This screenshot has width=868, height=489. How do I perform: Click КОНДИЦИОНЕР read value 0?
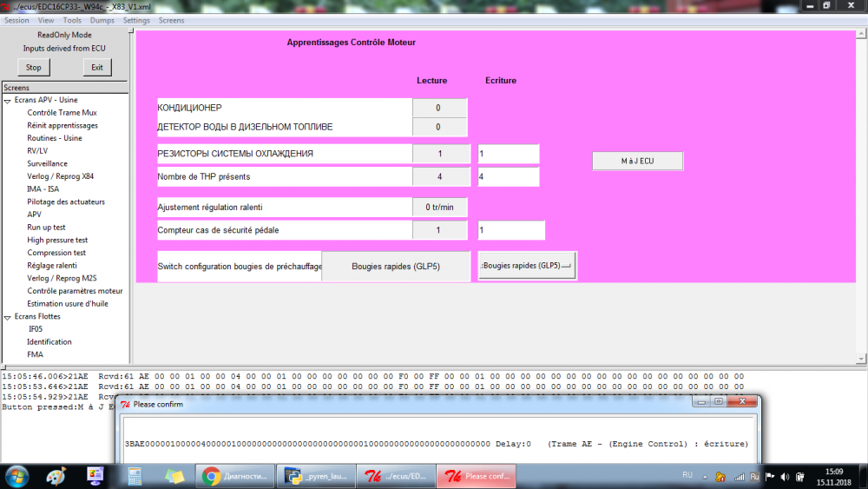(439, 108)
